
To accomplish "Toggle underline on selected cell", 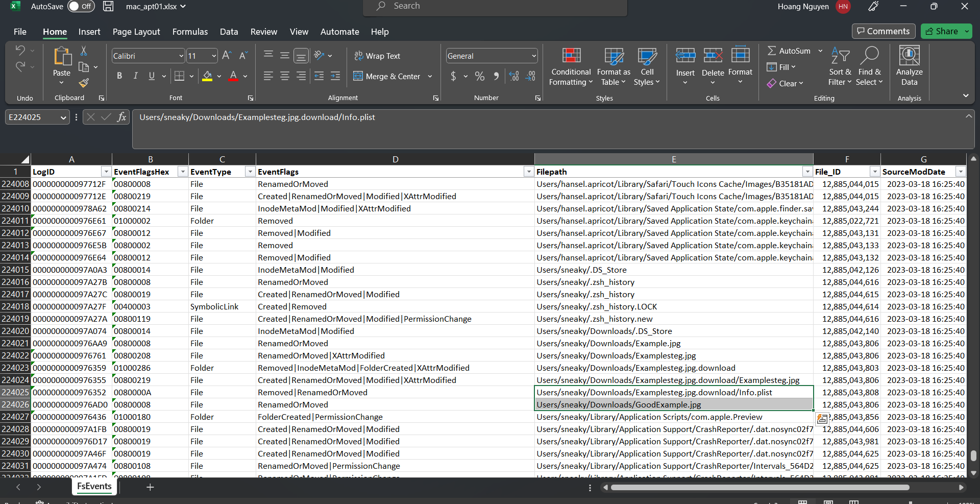I will pyautogui.click(x=151, y=76).
